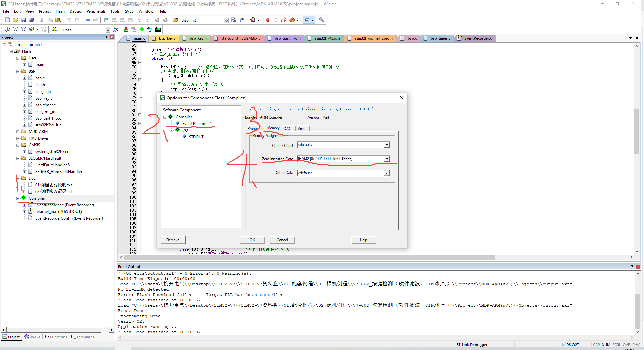Open the Code / Const memory dropdown
The width and height of the screenshot is (644, 350).
click(386, 145)
